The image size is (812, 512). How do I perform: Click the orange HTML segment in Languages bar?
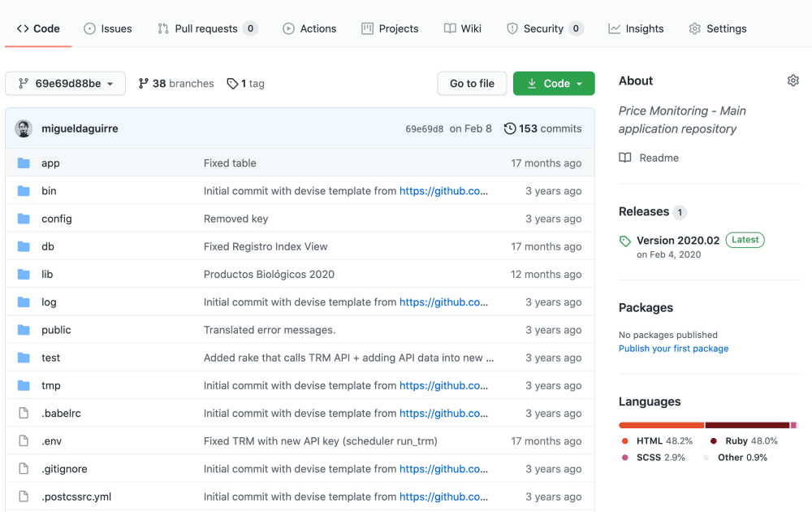click(661, 425)
